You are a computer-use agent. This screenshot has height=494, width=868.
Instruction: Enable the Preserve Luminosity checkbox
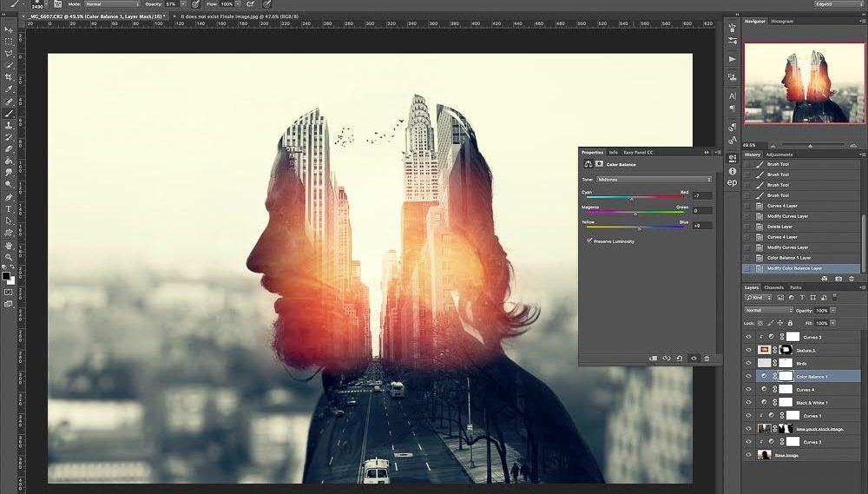[589, 240]
